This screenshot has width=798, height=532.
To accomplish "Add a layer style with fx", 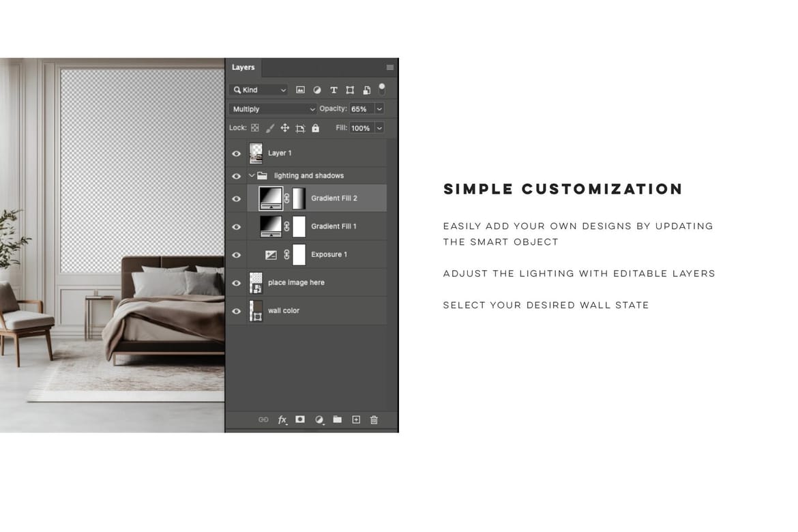I will [x=282, y=419].
